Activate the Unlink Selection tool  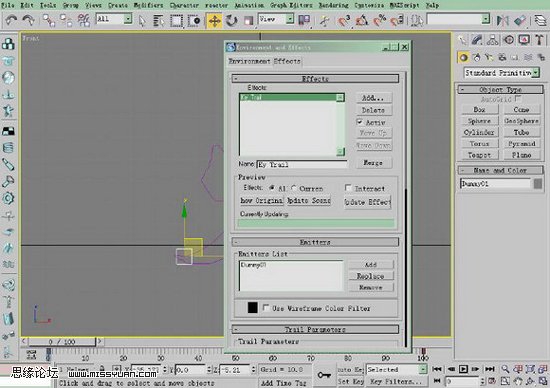coord(66,20)
